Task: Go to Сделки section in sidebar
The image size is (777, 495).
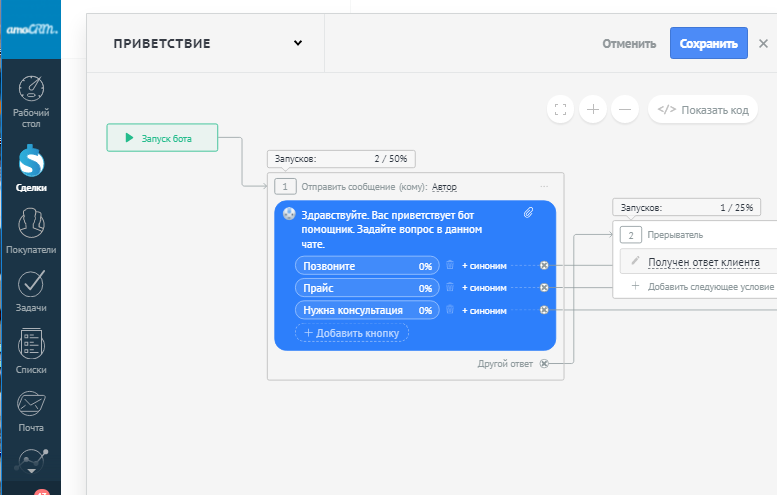Action: point(31,168)
